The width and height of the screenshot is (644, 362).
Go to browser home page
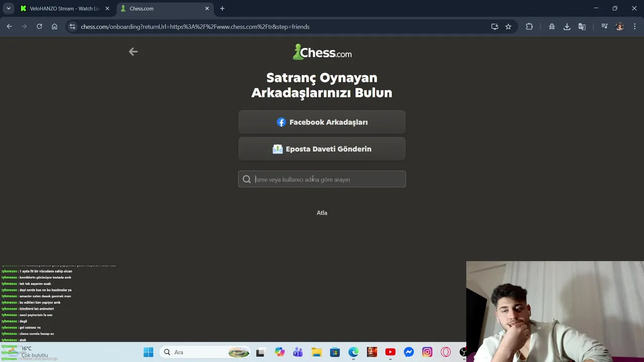(x=54, y=27)
